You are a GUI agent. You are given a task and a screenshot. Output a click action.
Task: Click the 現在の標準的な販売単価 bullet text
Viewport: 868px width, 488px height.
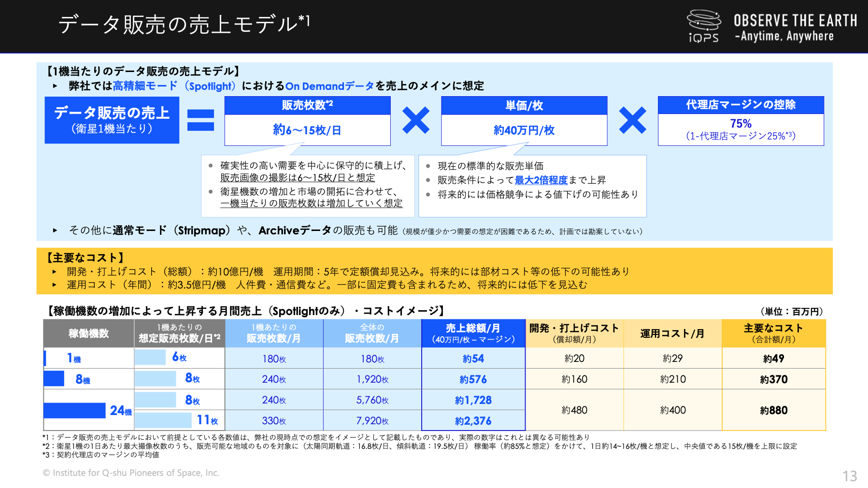tap(490, 166)
